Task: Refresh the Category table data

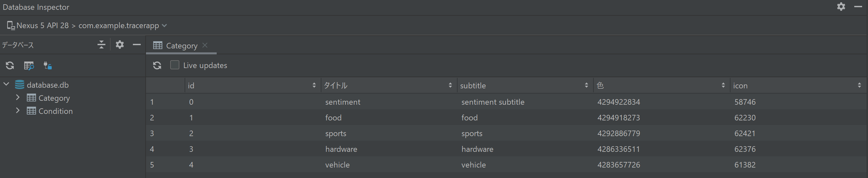Action: pyautogui.click(x=157, y=65)
